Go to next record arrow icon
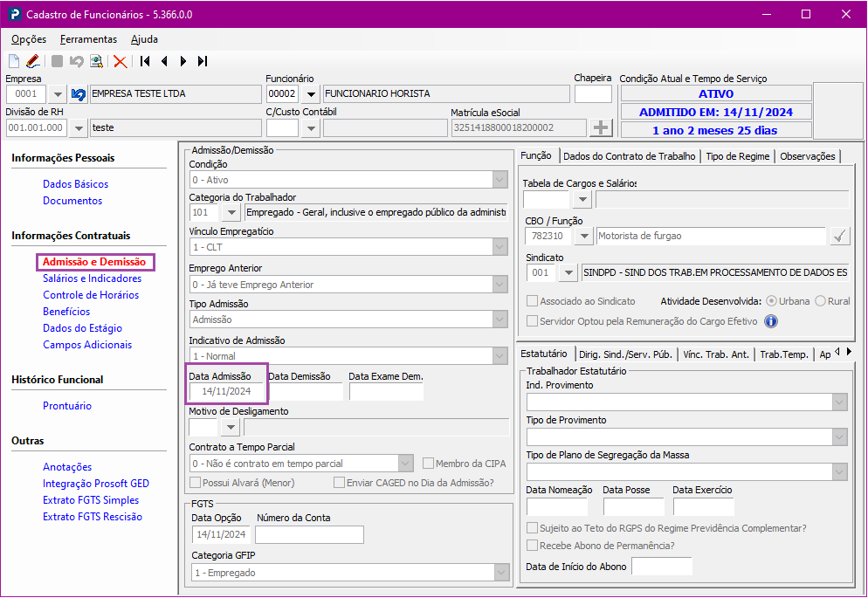Viewport: 868px width, 598px height. tap(183, 61)
